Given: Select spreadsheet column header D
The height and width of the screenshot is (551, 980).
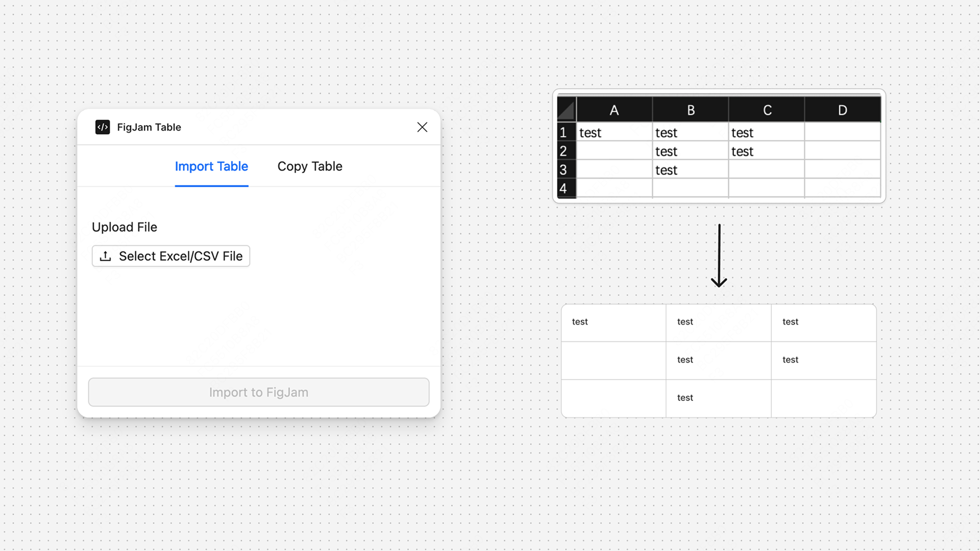Looking at the screenshot, I should tap(843, 110).
